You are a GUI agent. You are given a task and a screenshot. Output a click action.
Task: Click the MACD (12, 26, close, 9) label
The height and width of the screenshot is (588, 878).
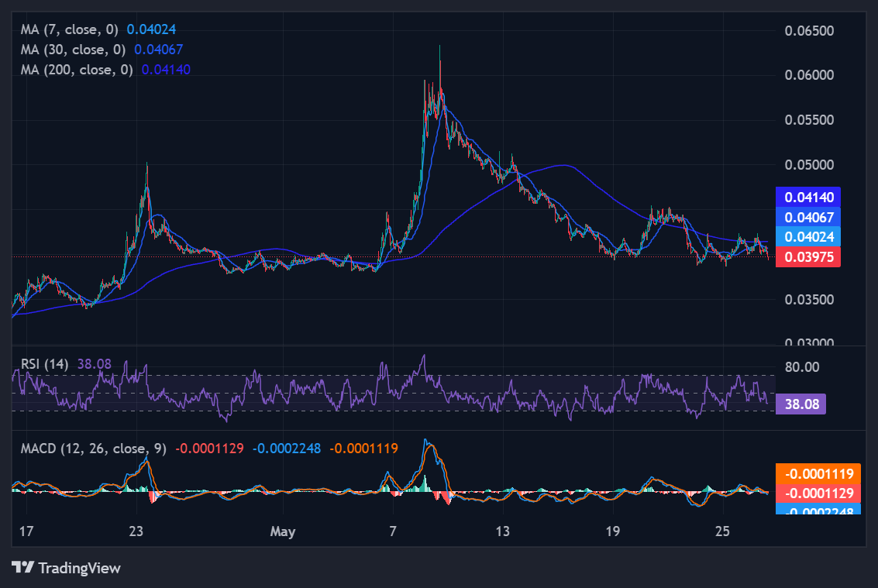coord(94,449)
